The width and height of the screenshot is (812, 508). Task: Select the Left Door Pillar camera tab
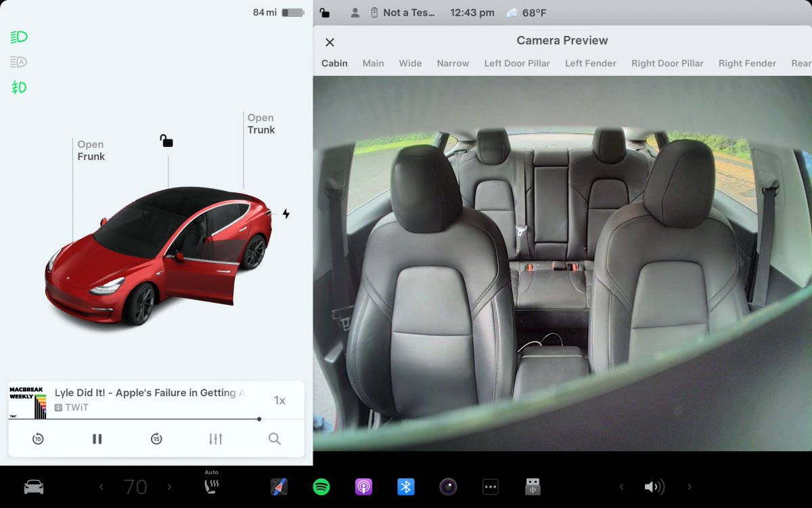517,63
